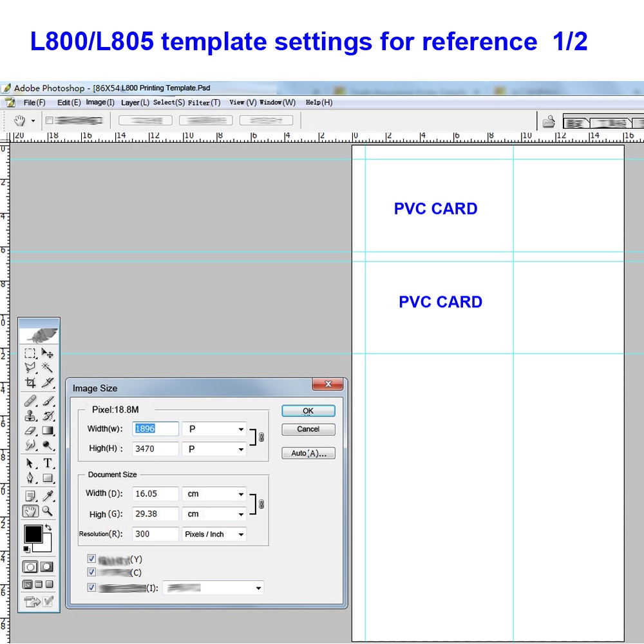Open the Image(I) menu
The image size is (644, 644).
tap(100, 102)
